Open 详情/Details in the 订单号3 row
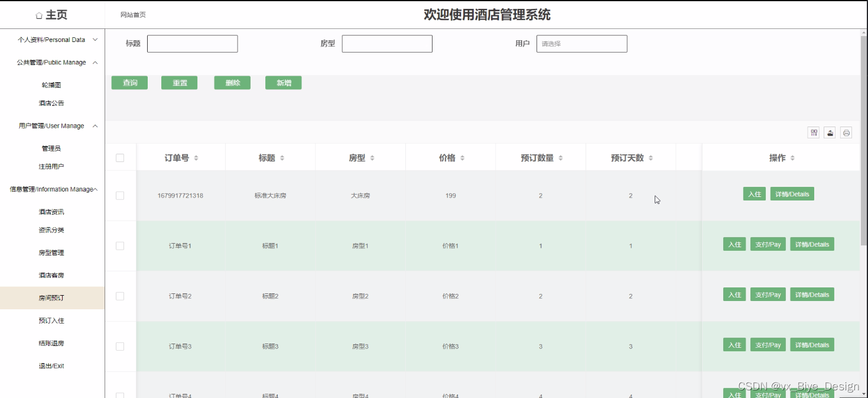Viewport: 868px width, 398px height. 812,345
